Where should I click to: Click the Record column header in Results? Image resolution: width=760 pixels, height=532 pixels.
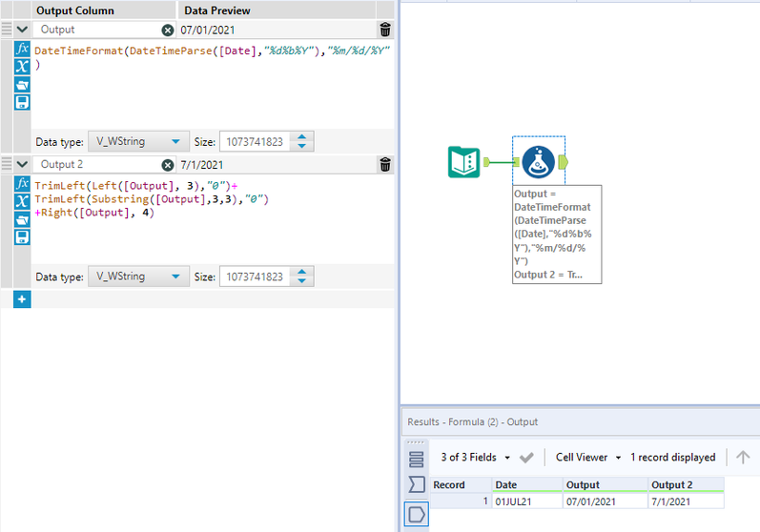click(x=461, y=484)
